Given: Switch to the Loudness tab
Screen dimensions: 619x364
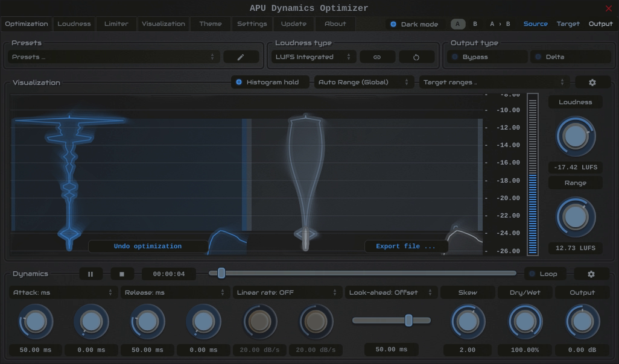Looking at the screenshot, I should click(x=74, y=24).
